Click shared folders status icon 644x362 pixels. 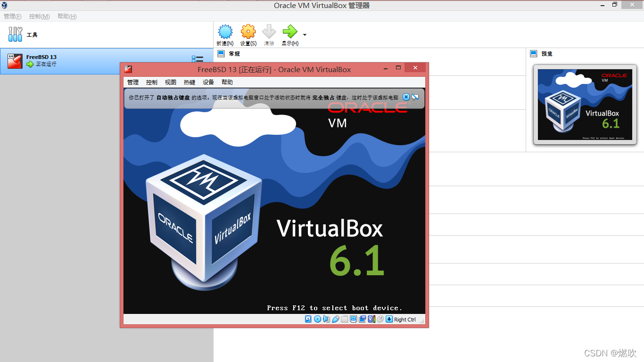[x=345, y=319]
